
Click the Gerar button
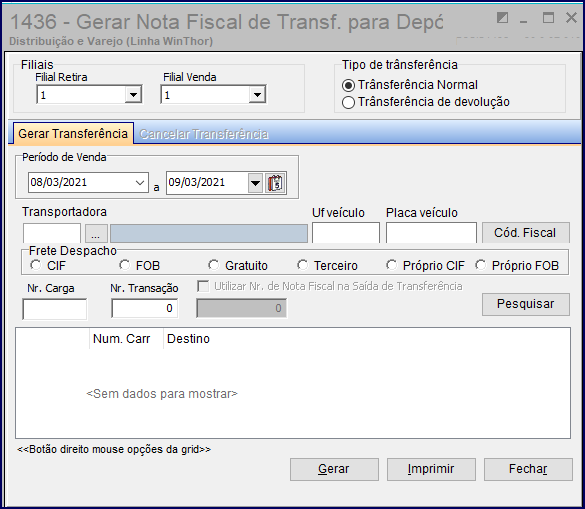334,469
